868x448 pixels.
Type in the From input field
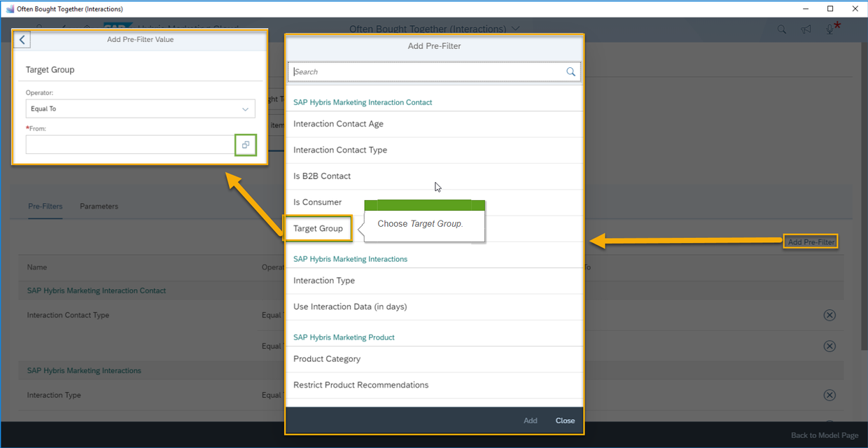[x=131, y=145]
